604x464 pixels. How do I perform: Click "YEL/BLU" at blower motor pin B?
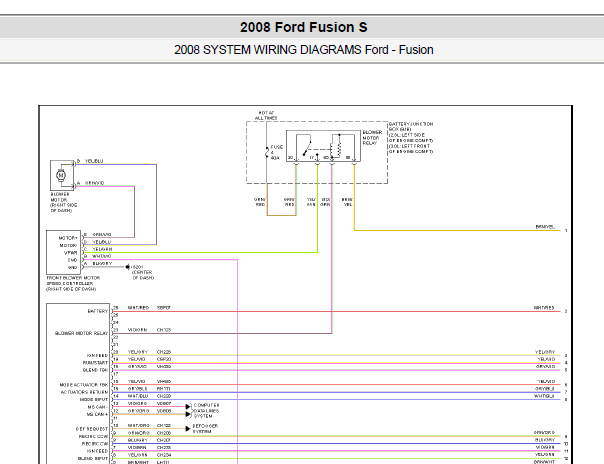point(94,161)
